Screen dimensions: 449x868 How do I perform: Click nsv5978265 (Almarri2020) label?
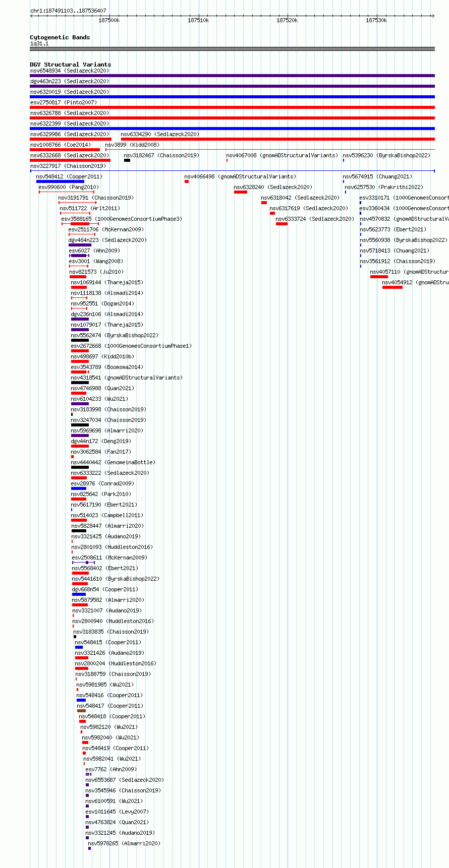tap(125, 843)
